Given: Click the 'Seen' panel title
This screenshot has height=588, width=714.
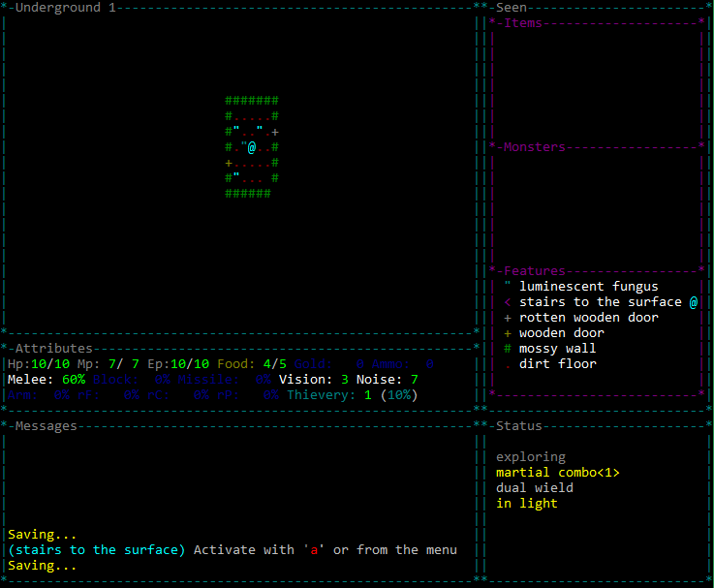Looking at the screenshot, I should point(512,8).
